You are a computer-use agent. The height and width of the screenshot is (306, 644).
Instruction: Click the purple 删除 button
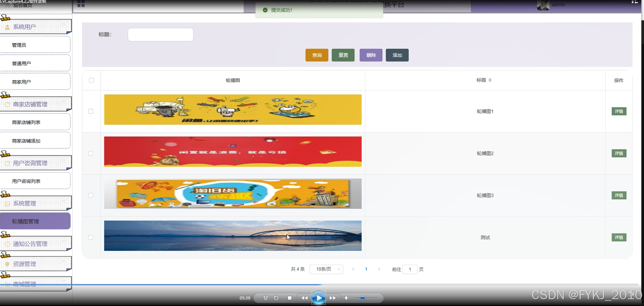(x=371, y=55)
